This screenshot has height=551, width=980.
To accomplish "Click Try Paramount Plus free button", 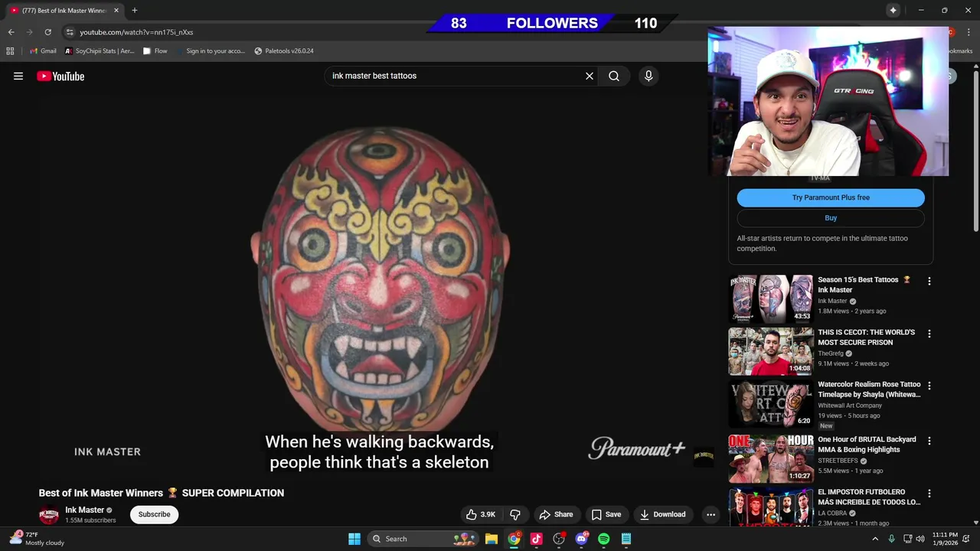I will point(831,197).
